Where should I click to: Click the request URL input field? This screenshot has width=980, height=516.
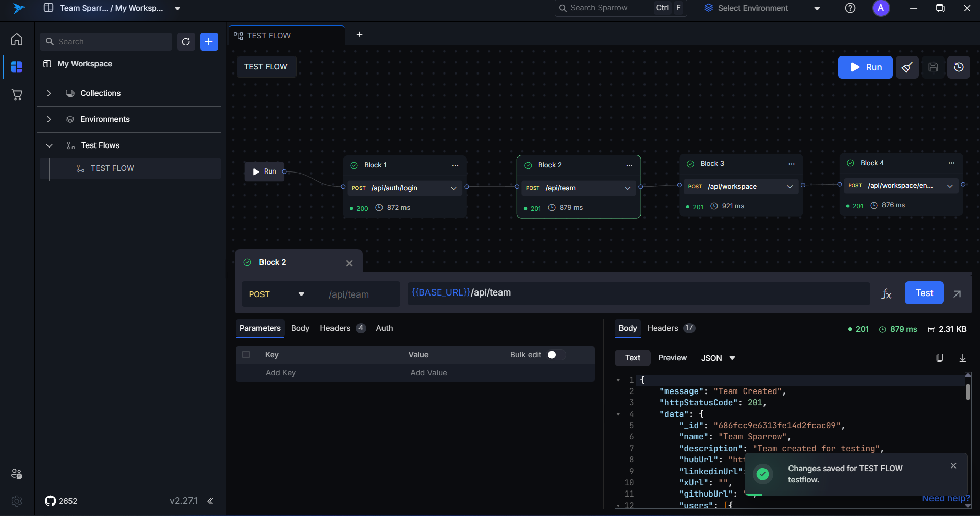click(638, 293)
